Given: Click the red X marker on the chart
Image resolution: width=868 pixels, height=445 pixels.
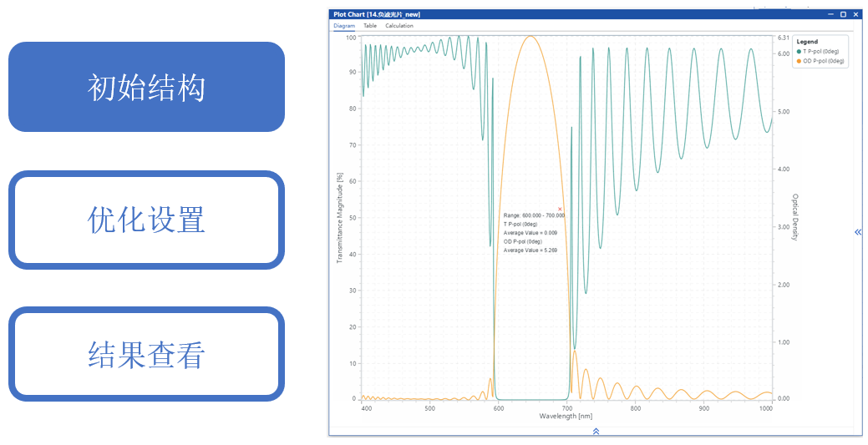Looking at the screenshot, I should point(560,209).
